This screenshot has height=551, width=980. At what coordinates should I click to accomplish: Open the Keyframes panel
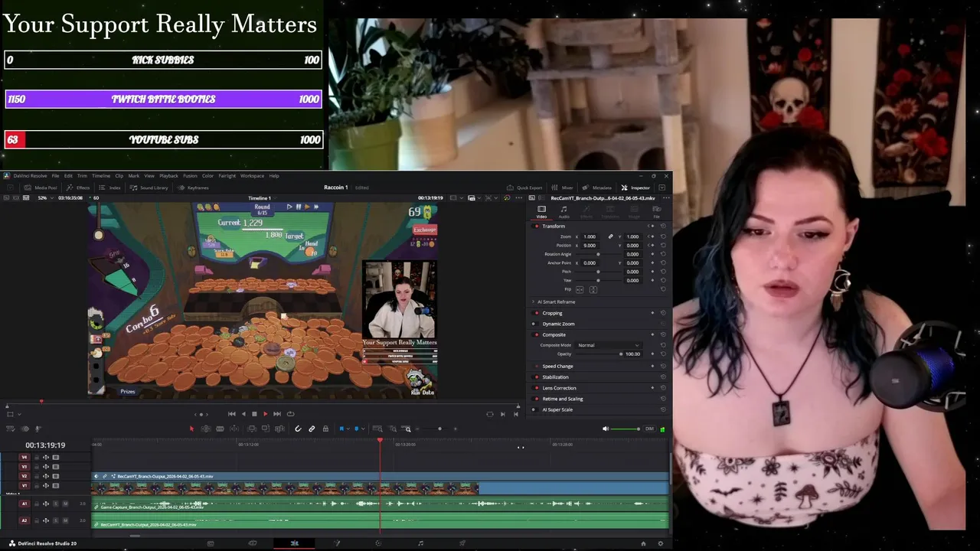click(x=194, y=187)
